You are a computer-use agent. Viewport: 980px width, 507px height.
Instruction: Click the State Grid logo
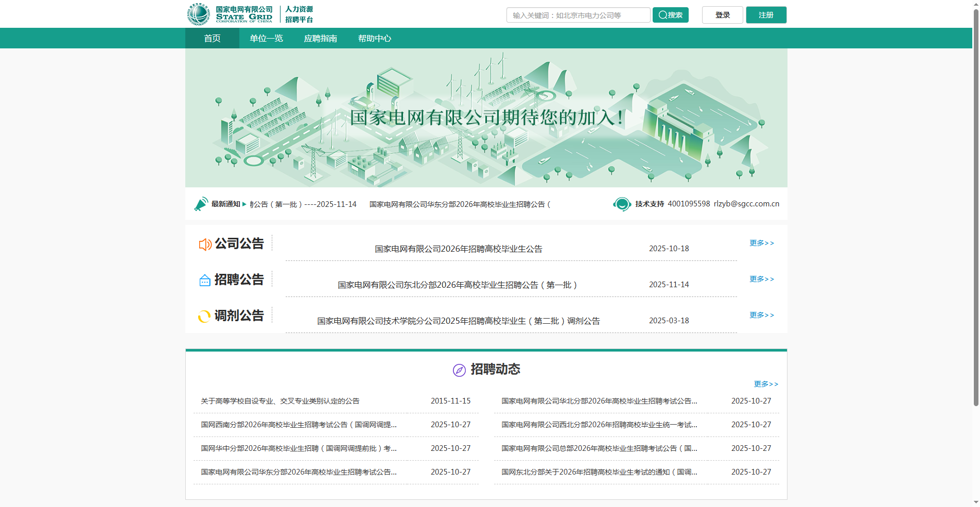pos(198,14)
